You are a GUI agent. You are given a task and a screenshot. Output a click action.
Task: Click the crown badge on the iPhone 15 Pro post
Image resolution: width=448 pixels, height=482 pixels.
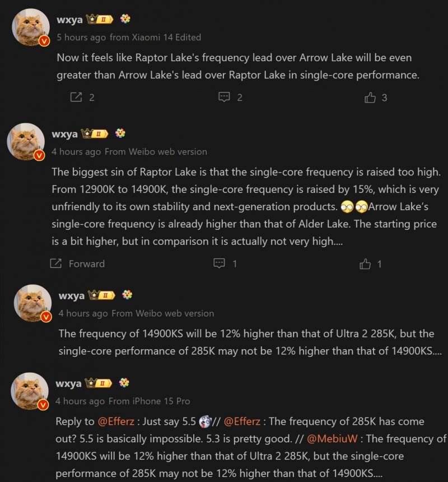97,383
